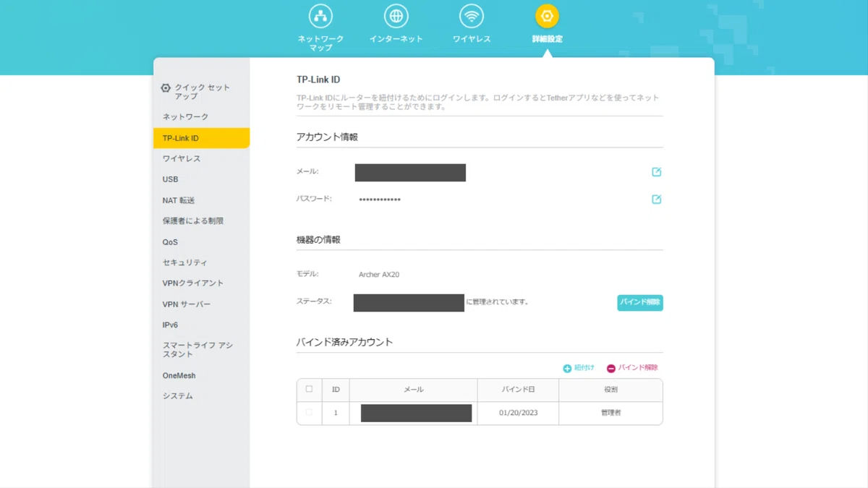Click the 機器の情報 section heading
This screenshot has height=488, width=868.
point(318,239)
